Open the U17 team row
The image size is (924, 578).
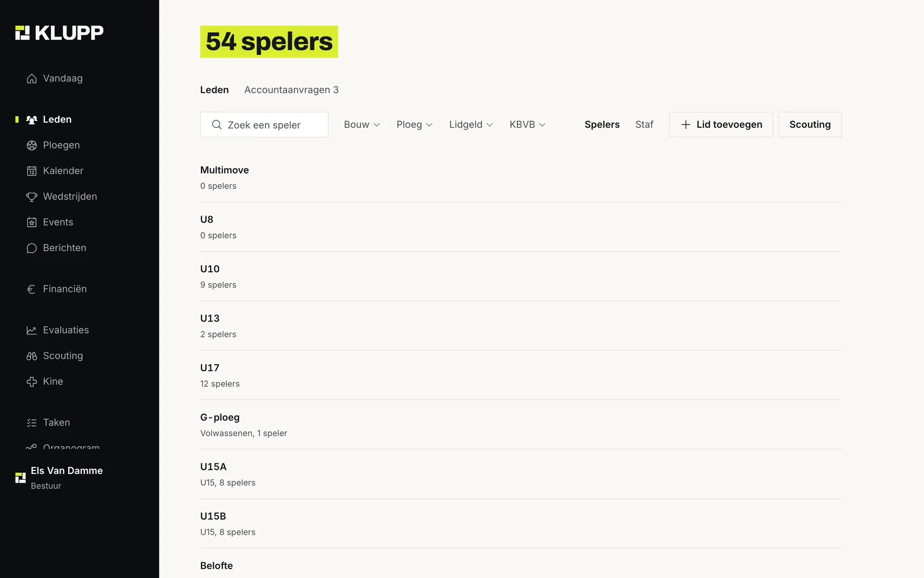click(x=521, y=375)
